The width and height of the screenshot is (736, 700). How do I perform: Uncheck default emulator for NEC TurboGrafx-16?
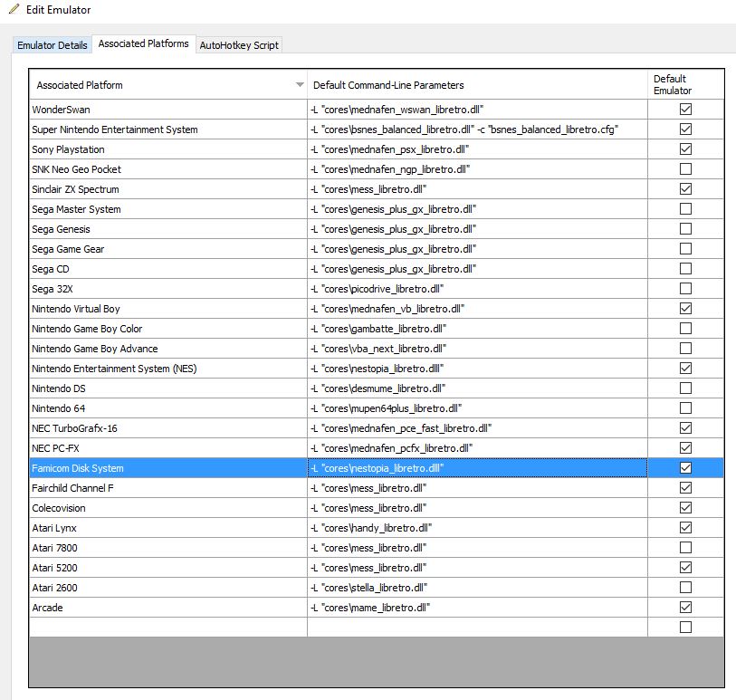tap(686, 428)
